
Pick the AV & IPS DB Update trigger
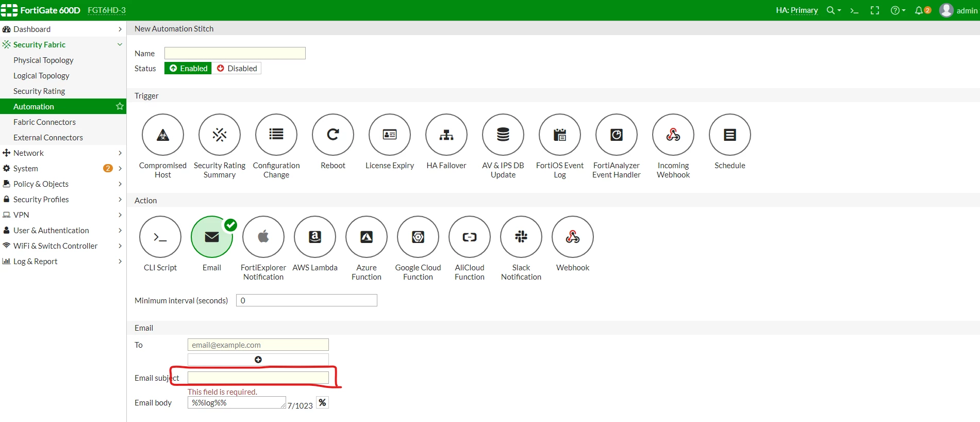[503, 135]
